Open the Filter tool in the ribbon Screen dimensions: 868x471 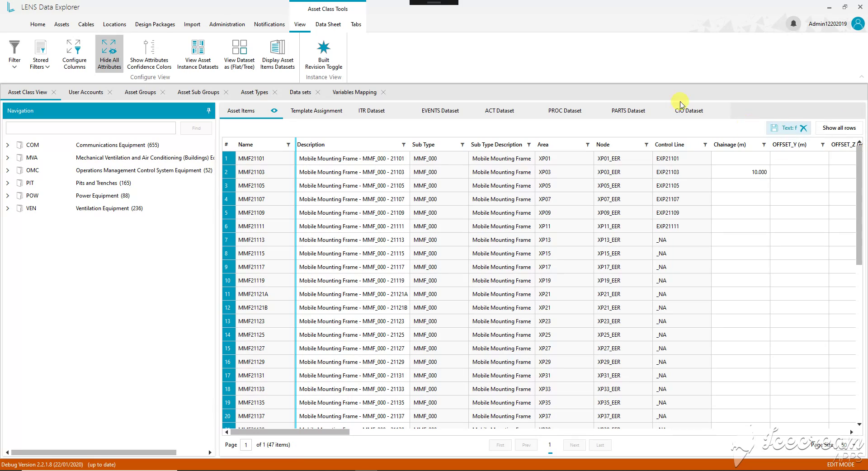[14, 54]
